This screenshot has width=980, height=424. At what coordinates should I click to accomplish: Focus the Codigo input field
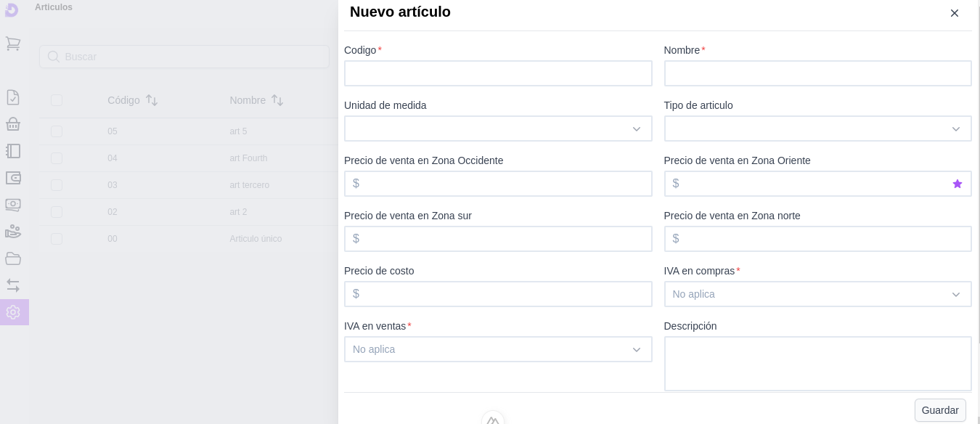[497, 73]
